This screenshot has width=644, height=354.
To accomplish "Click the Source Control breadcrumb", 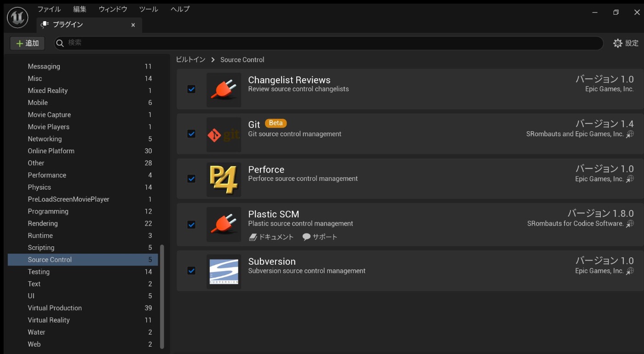I will coord(242,60).
